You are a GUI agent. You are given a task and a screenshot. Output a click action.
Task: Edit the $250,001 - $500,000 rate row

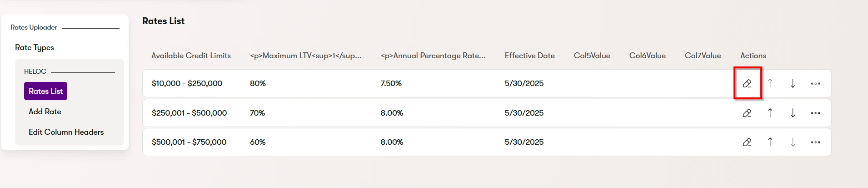tap(747, 113)
